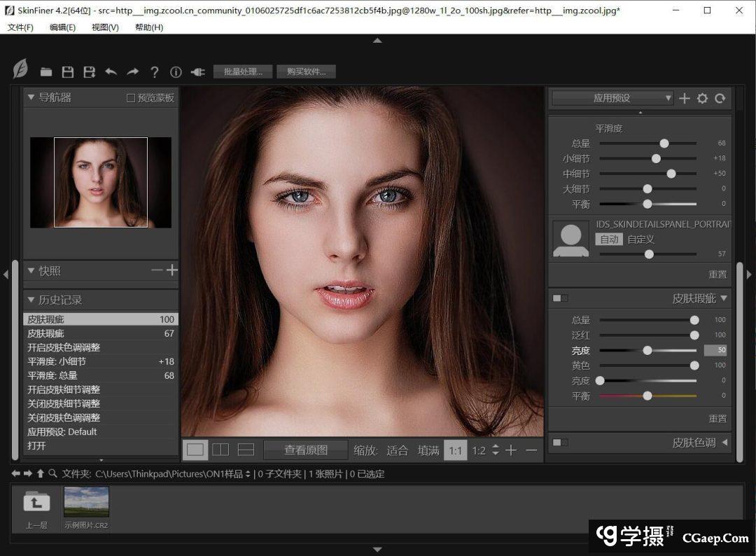Click the save floppy disk icon
The height and width of the screenshot is (556, 756).
(68, 71)
